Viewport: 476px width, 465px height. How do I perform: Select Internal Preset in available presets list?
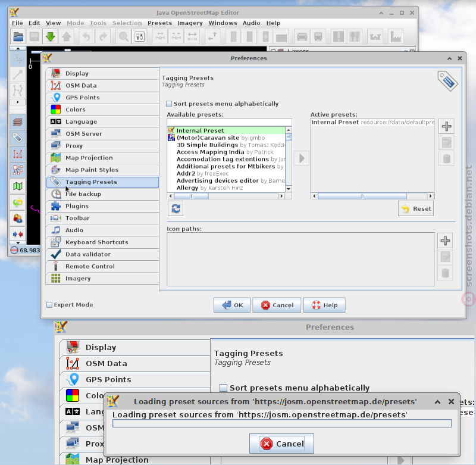226,130
